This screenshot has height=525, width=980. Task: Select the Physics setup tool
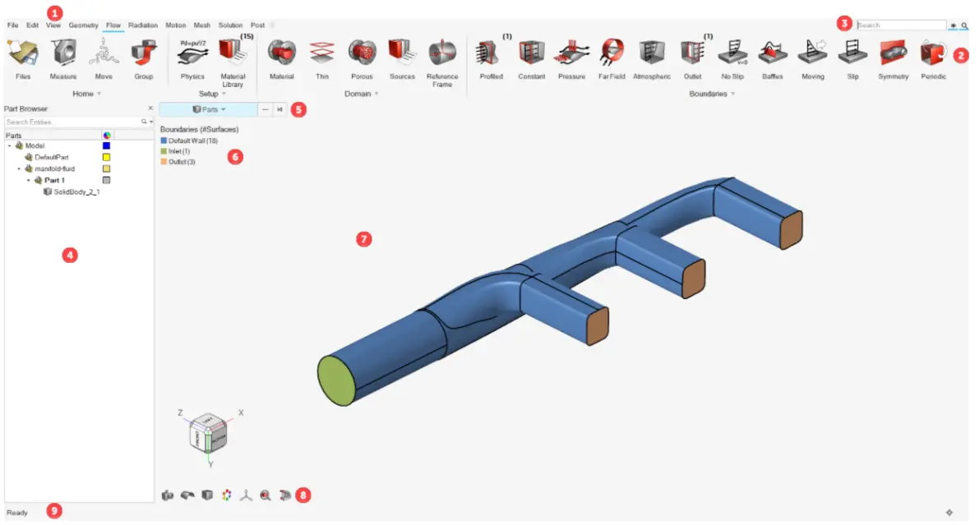click(192, 54)
